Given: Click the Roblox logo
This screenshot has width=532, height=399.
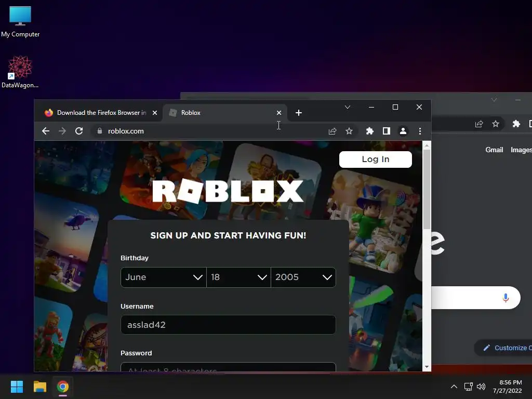Looking at the screenshot, I should pyautogui.click(x=228, y=191).
